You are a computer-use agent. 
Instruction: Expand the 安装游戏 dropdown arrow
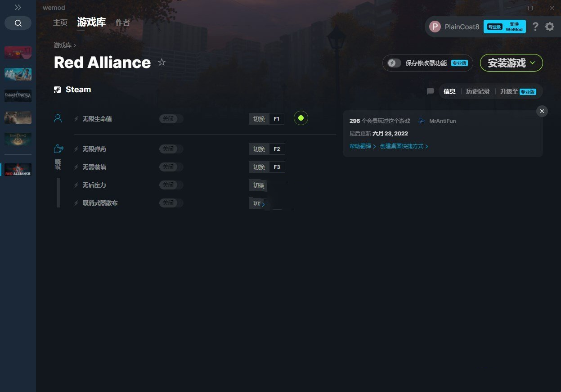tap(533, 63)
